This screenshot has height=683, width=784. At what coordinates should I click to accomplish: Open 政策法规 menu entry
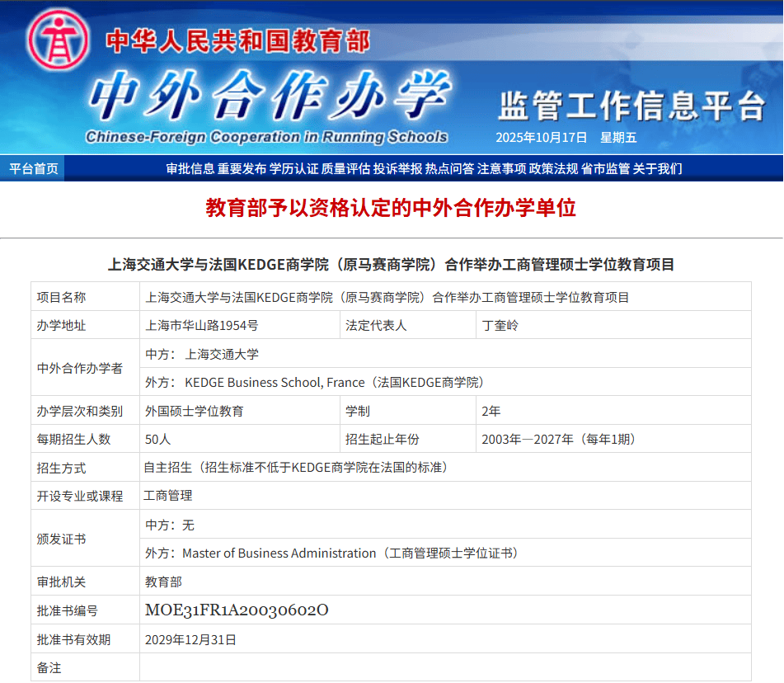(554, 168)
